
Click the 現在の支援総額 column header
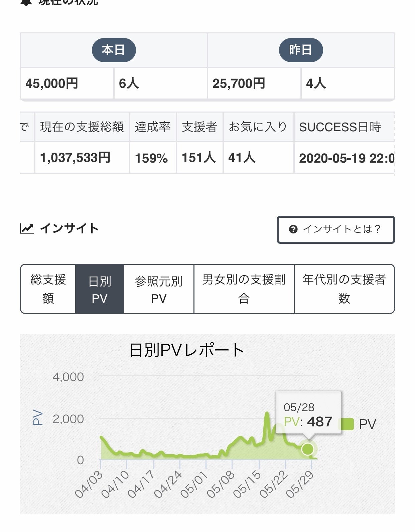click(x=82, y=127)
